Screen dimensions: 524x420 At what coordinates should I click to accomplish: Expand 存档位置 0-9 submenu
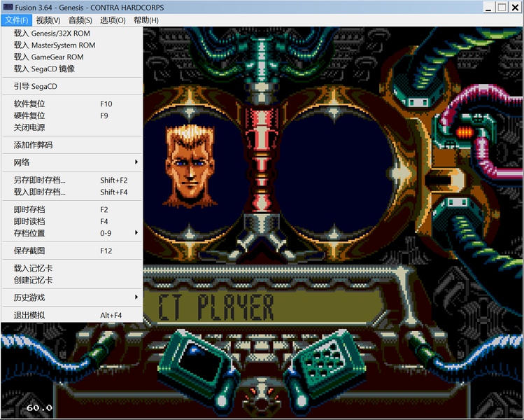pyautogui.click(x=72, y=233)
